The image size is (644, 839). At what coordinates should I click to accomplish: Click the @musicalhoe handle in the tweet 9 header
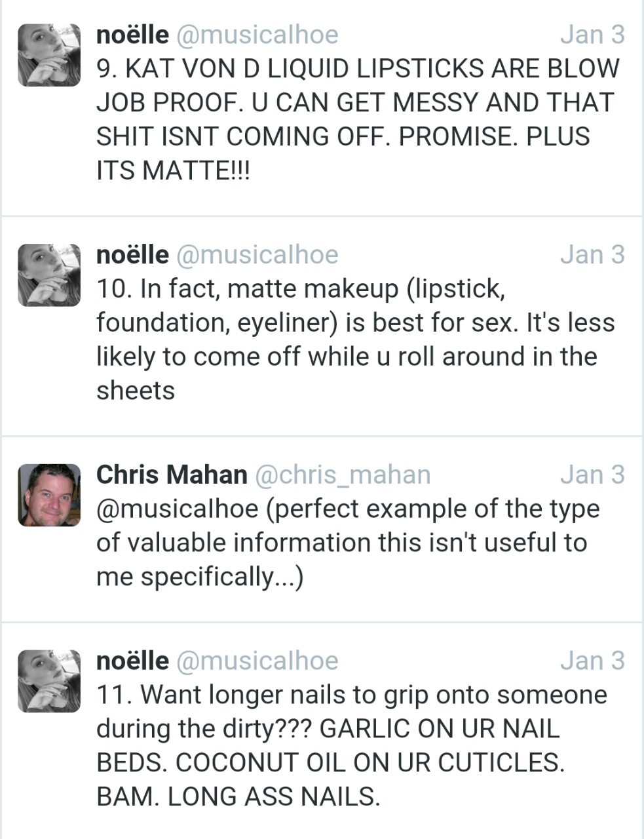tap(257, 35)
